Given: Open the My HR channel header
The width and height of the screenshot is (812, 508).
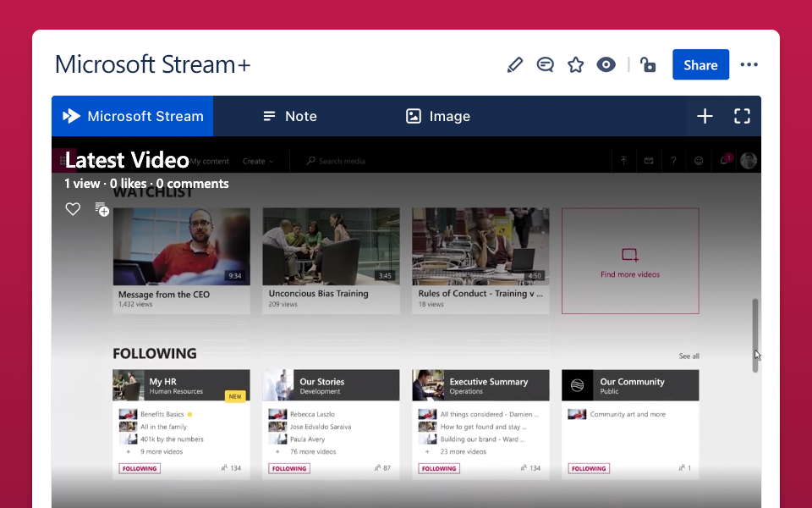Looking at the screenshot, I should [181, 385].
